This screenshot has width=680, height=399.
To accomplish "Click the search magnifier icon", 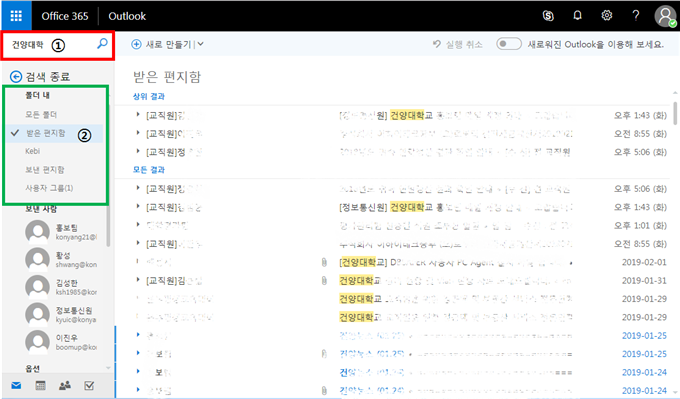I will [x=102, y=43].
